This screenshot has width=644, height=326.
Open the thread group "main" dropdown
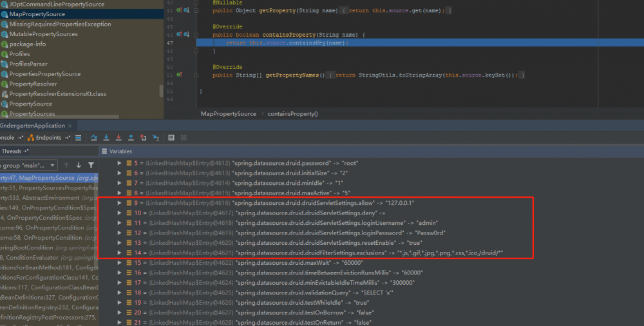click(52, 166)
